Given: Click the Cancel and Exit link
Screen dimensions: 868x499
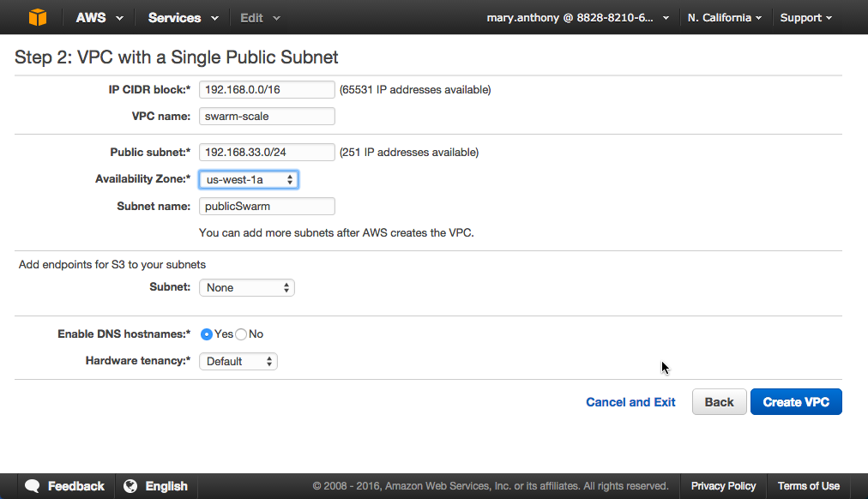Looking at the screenshot, I should tap(630, 402).
